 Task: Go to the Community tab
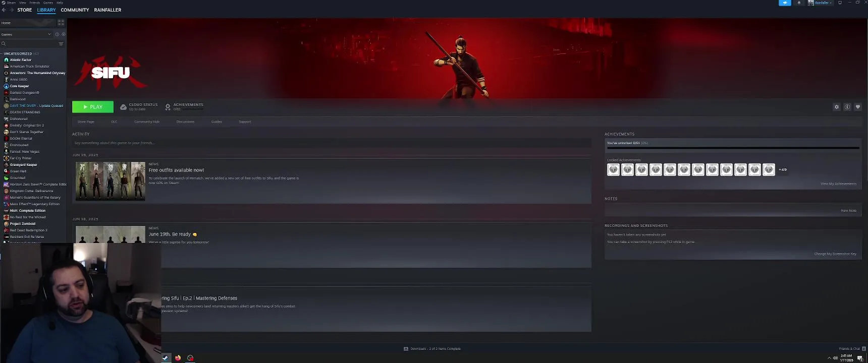(75, 10)
